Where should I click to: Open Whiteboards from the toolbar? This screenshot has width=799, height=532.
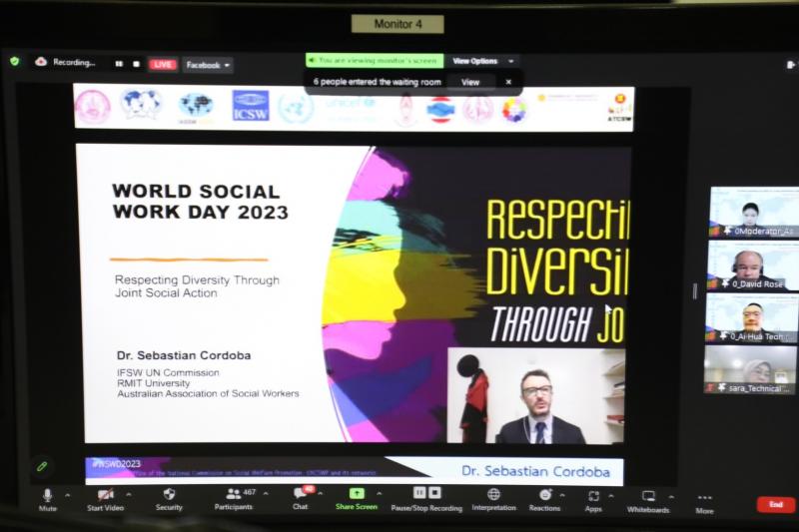[648, 502]
